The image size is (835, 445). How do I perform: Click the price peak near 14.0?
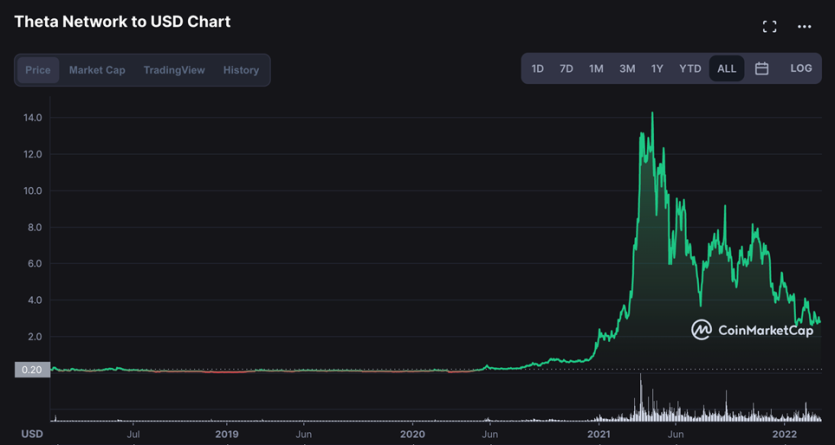coord(652,113)
